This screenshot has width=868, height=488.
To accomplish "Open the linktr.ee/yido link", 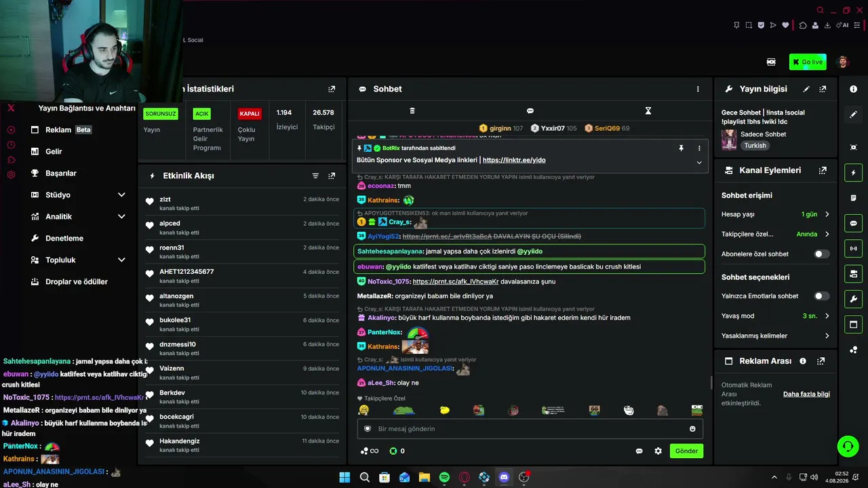I will (514, 160).
